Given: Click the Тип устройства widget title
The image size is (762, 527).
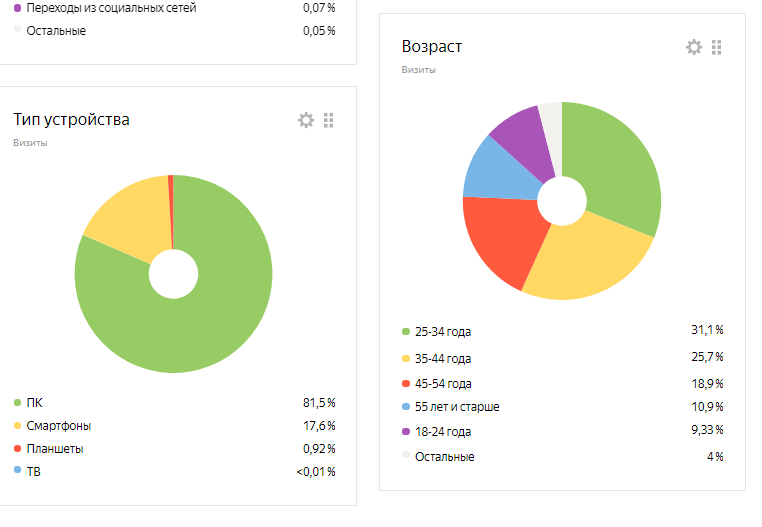Looking at the screenshot, I should coord(71,120).
